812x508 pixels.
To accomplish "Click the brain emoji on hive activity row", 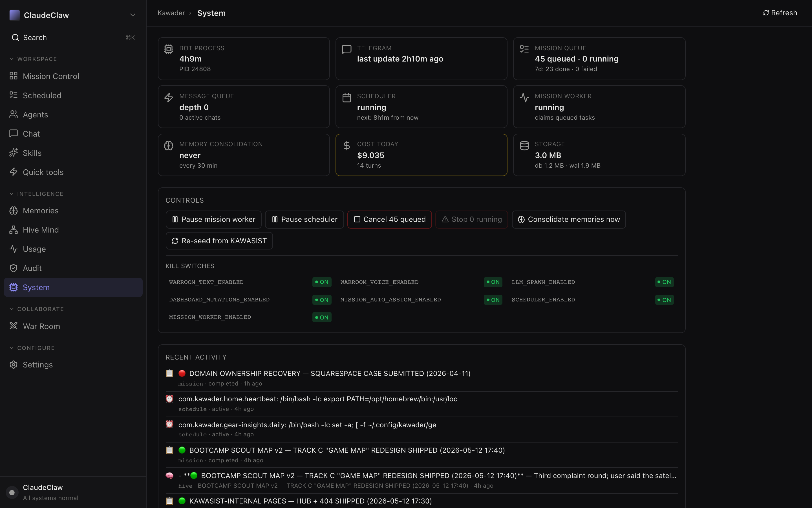I will 169,476.
